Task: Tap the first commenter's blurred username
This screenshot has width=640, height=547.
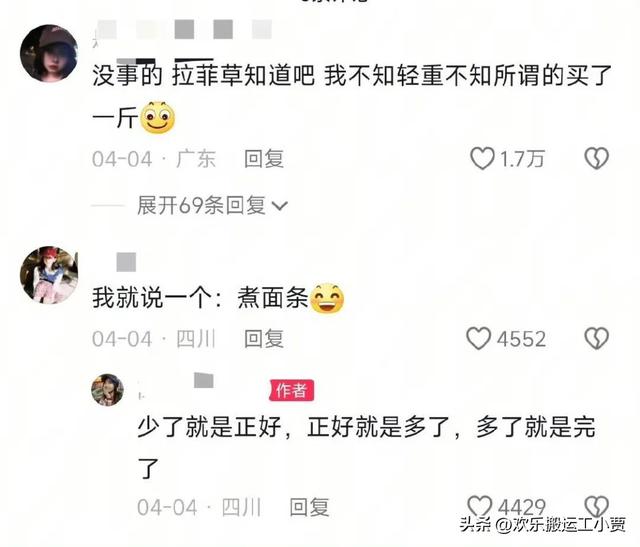Action: pos(183,30)
